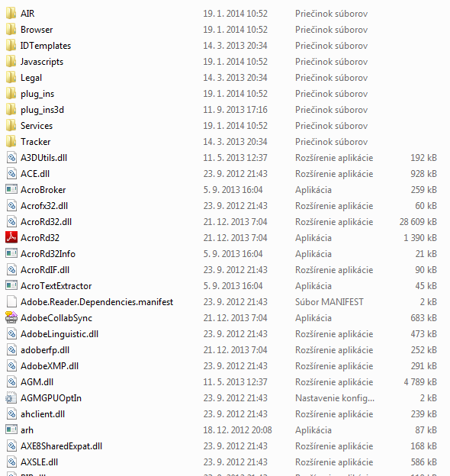This screenshot has height=476, width=450.
Task: Click the Adobe.Reader.Dependencies.manifest blank file icon
Action: (11, 302)
